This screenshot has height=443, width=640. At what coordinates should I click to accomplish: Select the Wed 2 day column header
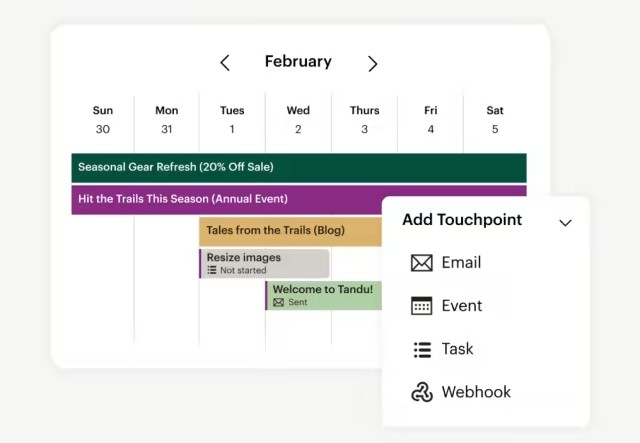pos(298,119)
